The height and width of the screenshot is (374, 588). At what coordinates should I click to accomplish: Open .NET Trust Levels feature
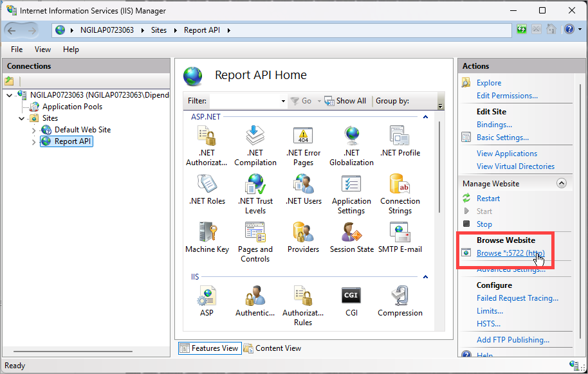255,193
